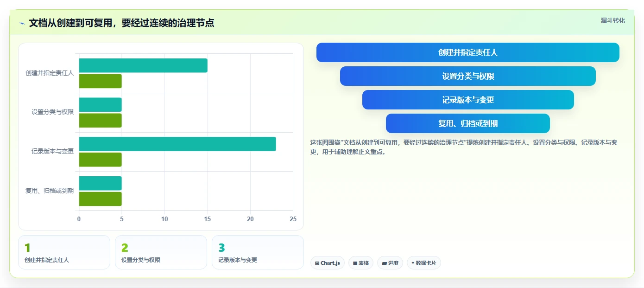Click the chart axis label 记录版本与变更
644x288 pixels.
pos(53,151)
